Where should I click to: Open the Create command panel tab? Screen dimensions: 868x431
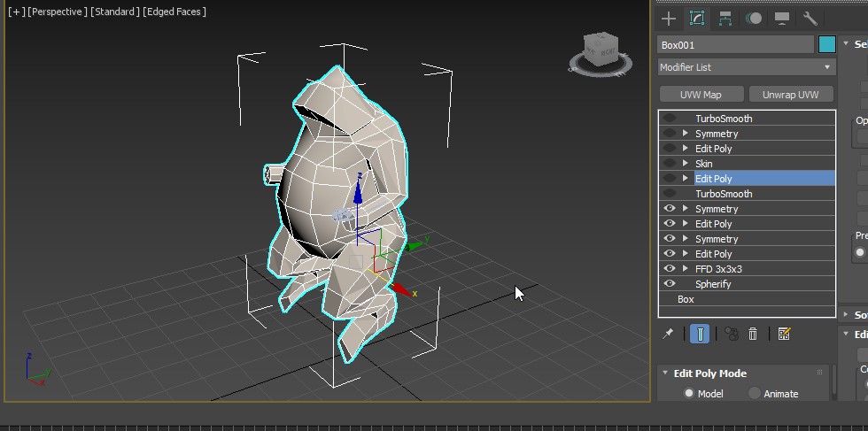tap(669, 18)
